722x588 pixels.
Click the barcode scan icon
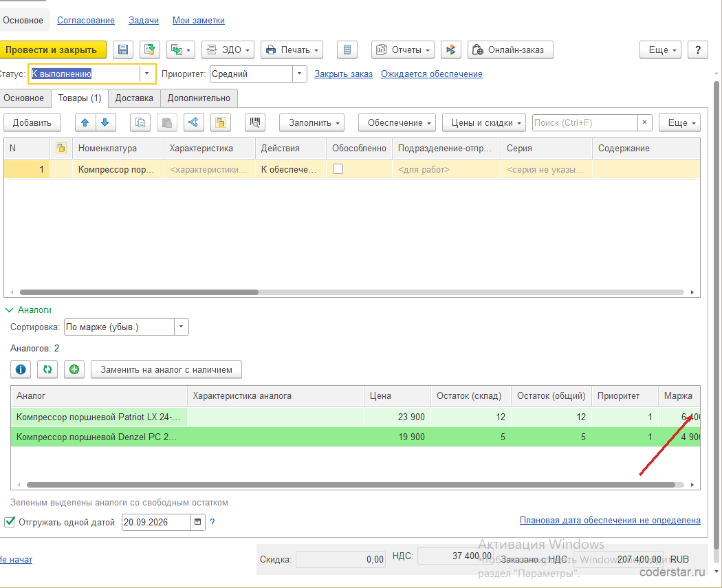255,122
